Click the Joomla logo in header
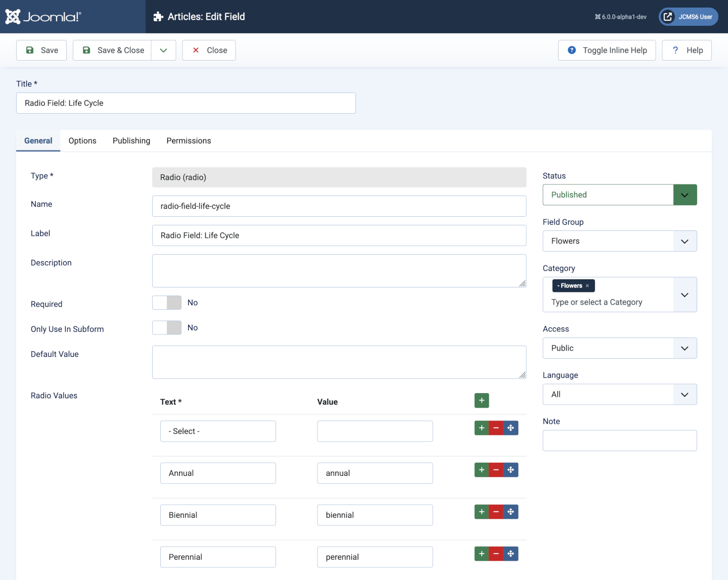 tap(43, 17)
